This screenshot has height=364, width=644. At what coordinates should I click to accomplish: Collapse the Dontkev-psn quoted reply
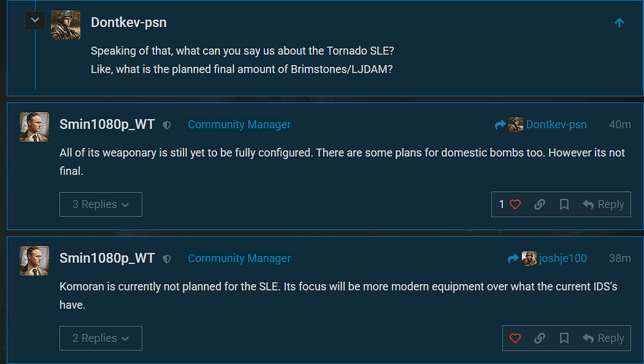(x=35, y=21)
